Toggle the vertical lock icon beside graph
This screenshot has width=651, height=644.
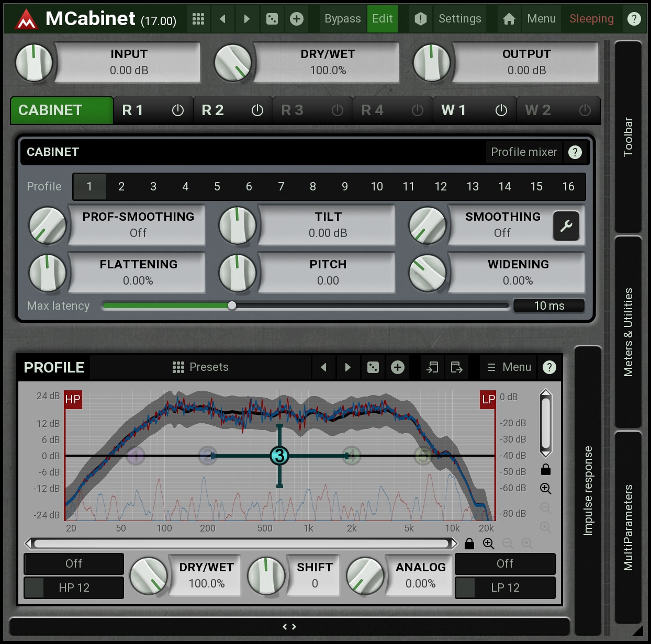click(x=545, y=469)
